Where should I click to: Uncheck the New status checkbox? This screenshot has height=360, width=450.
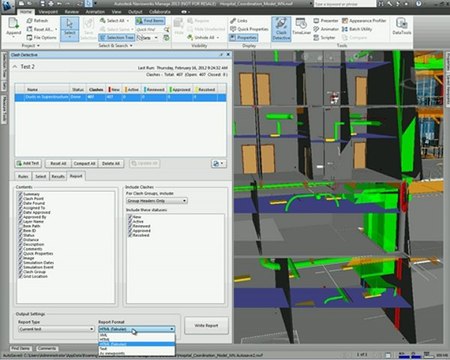pyautogui.click(x=130, y=217)
